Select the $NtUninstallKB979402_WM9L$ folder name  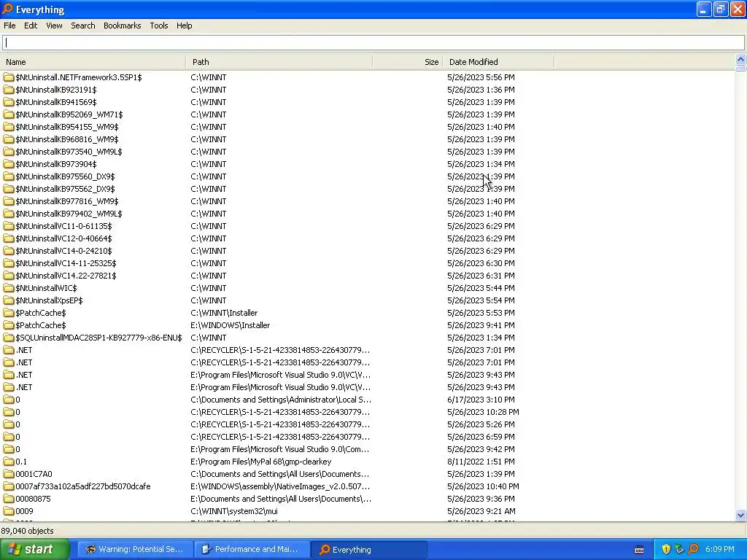[69, 214]
